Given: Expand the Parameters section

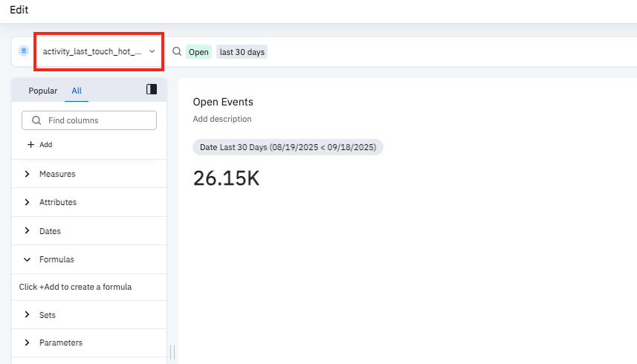Looking at the screenshot, I should (89, 343).
